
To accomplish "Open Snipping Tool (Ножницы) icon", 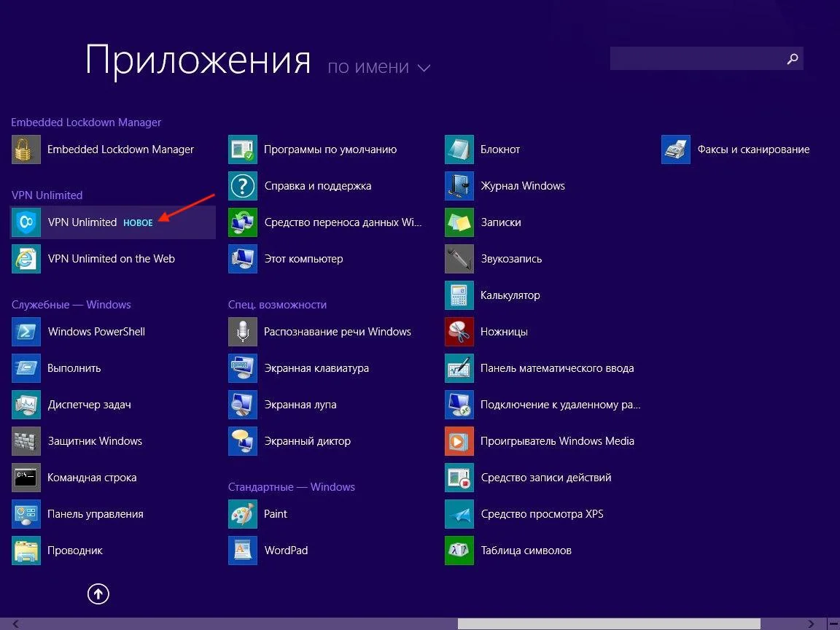I will (459, 332).
